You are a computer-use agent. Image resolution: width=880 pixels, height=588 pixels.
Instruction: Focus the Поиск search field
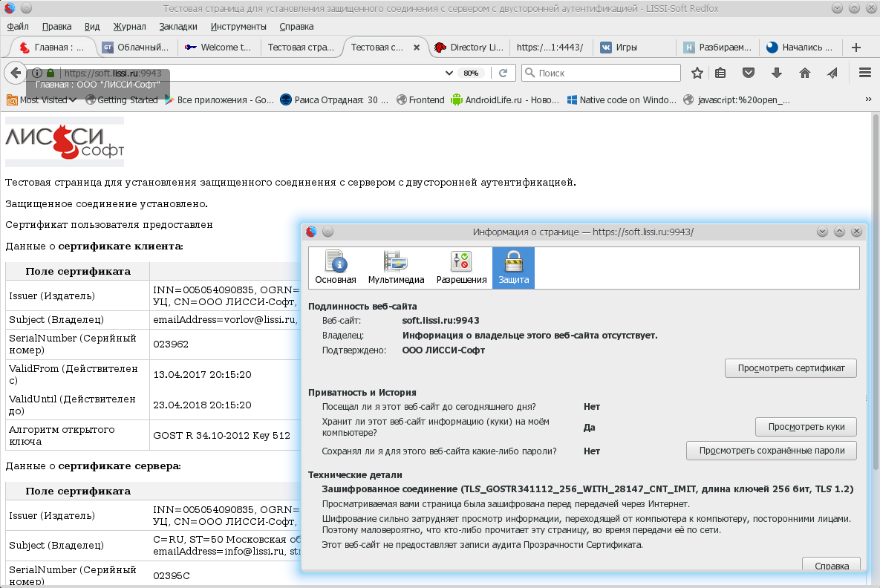click(601, 73)
